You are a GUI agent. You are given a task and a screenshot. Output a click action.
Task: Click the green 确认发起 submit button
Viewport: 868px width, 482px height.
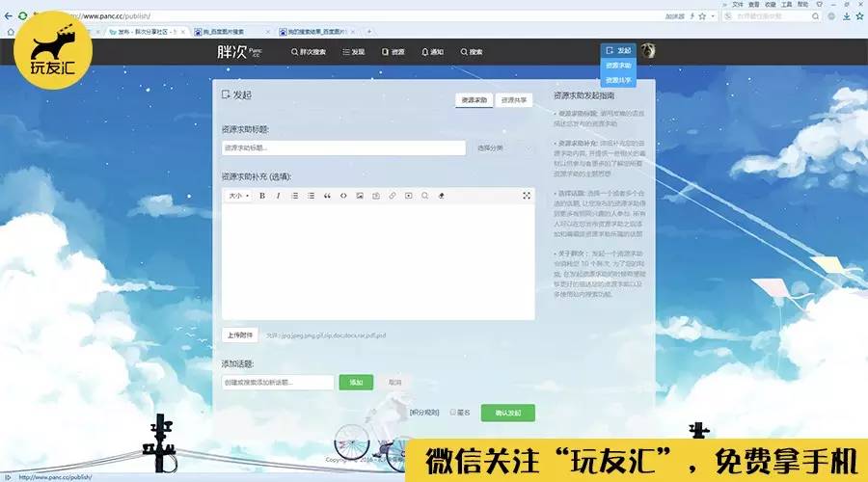point(507,413)
